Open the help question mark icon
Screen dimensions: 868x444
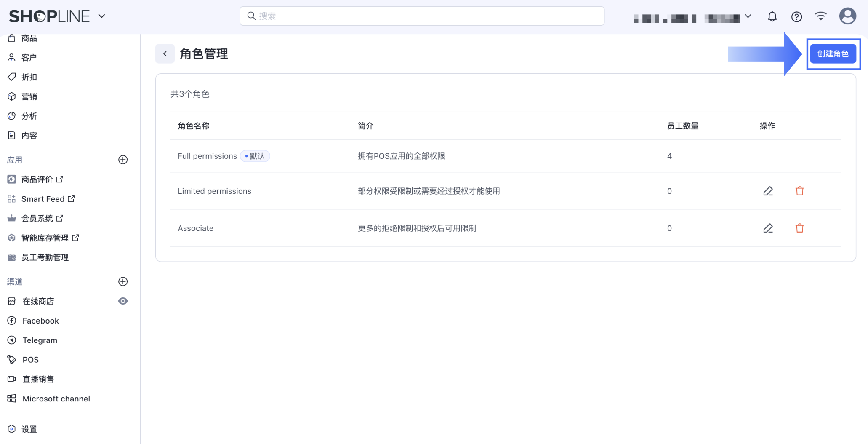[x=796, y=16]
